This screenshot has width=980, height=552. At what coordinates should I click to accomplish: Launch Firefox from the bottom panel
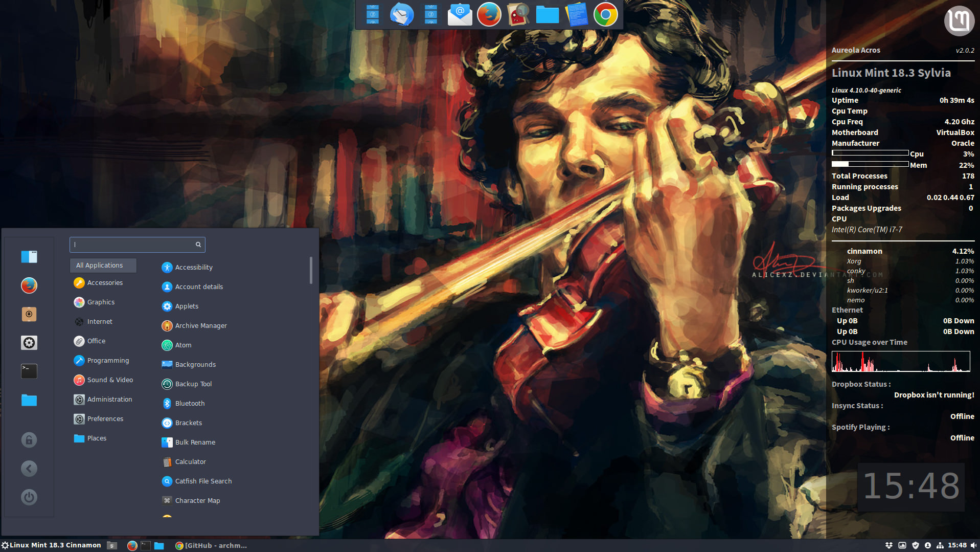pyautogui.click(x=132, y=546)
